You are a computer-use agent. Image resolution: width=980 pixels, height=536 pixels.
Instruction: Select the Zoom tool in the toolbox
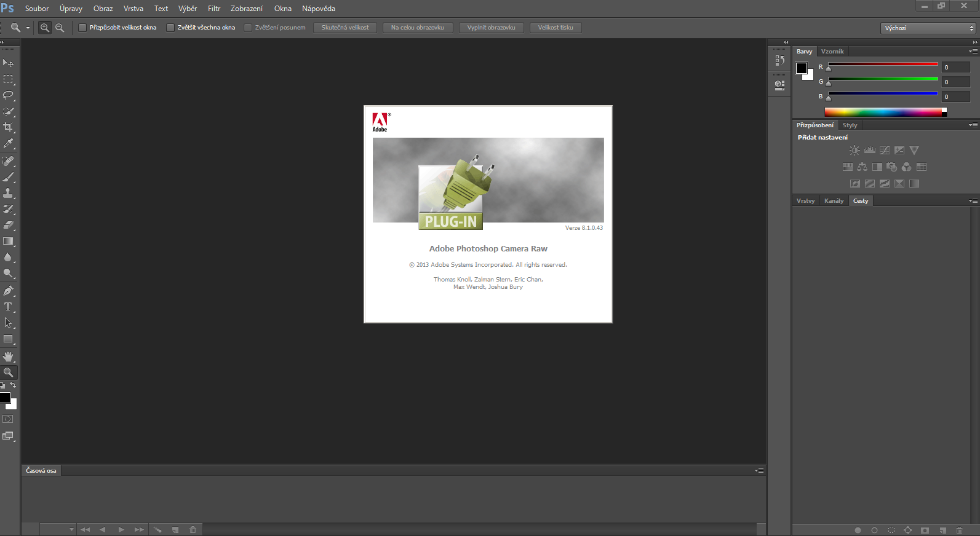[x=8, y=372]
